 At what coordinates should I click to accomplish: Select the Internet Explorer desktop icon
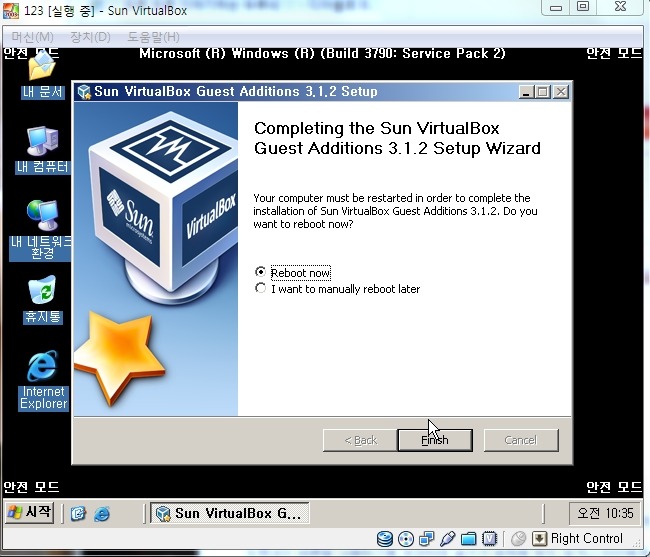pos(43,380)
